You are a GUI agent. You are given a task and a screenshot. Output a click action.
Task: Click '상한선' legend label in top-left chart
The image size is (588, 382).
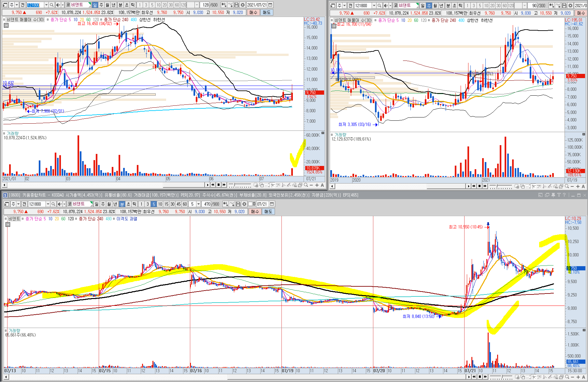pyautogui.click(x=145, y=20)
